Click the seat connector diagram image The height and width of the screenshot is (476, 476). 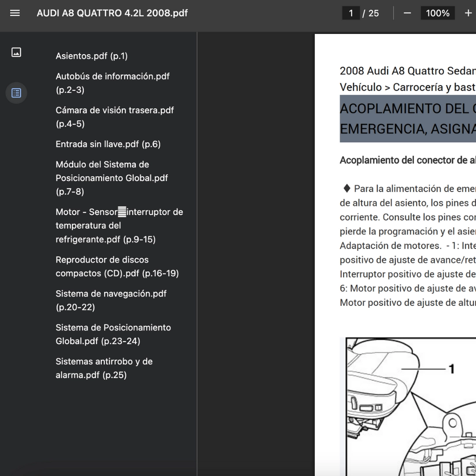point(410,405)
